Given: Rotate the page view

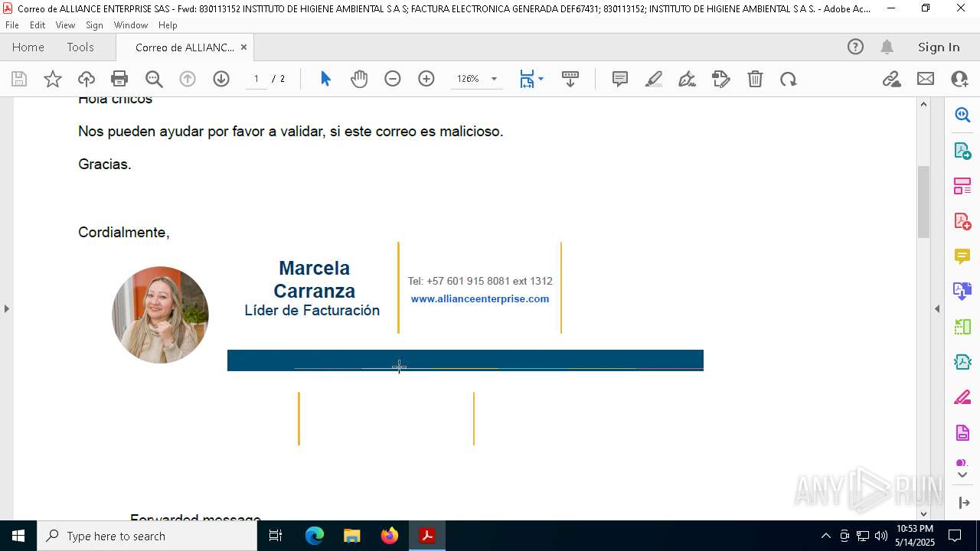Looking at the screenshot, I should coord(789,79).
